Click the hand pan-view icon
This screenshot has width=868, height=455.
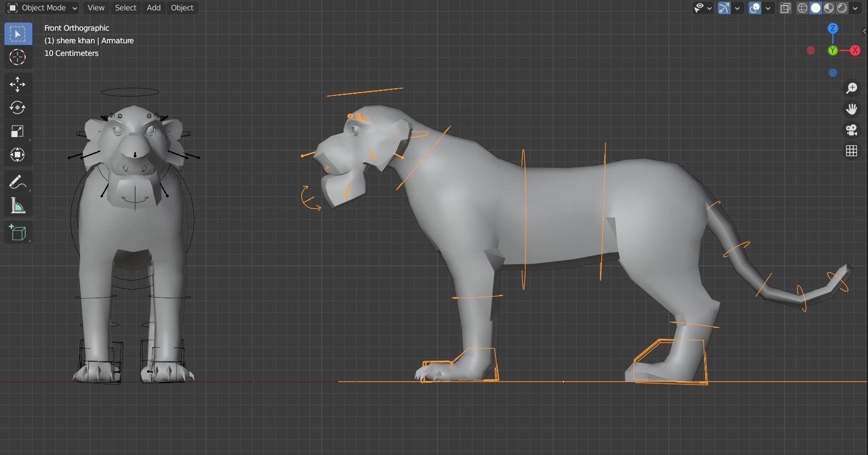point(852,109)
